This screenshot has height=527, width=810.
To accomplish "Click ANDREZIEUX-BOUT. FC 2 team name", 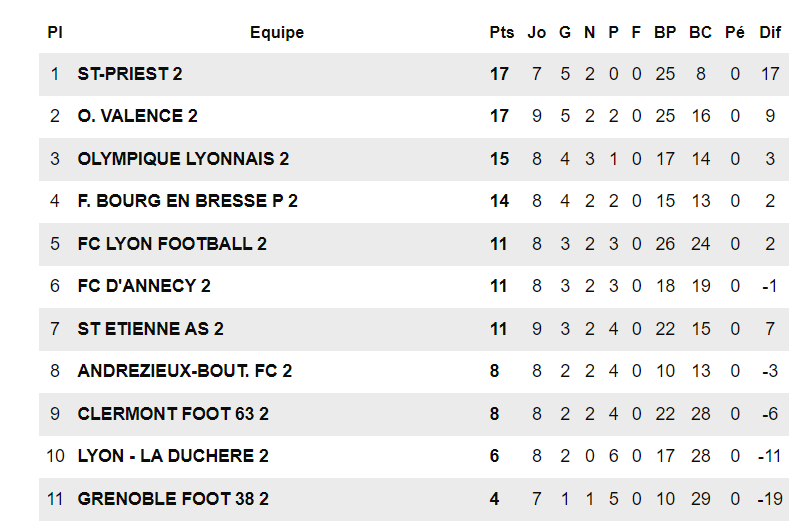I will pyautogui.click(x=184, y=371).
